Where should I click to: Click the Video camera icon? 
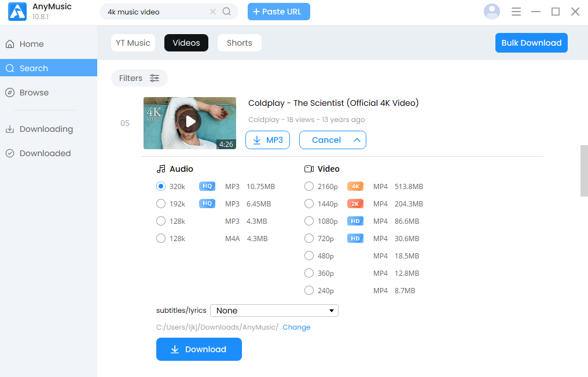coord(309,169)
